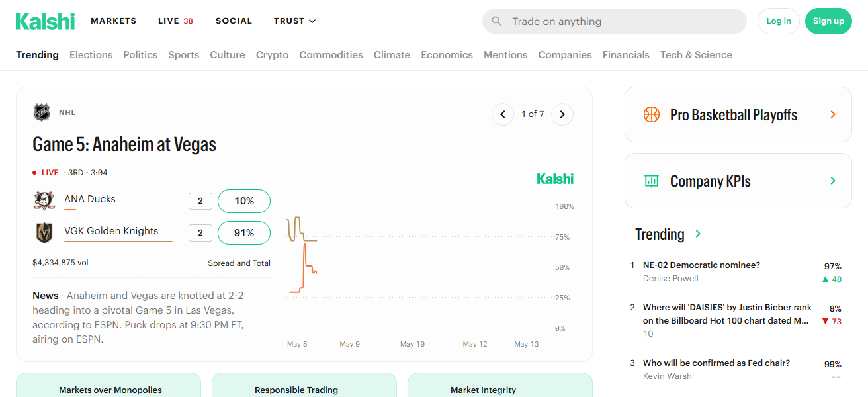Open Markets over Monopolies card
Viewport: 868px width, 397px height.
click(x=108, y=385)
